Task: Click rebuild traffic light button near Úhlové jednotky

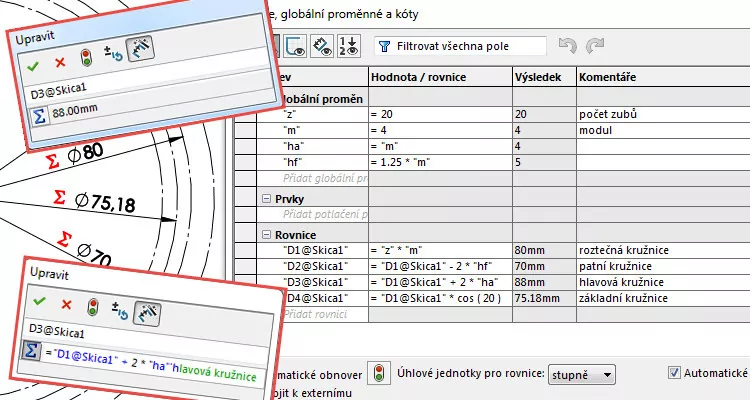Action: coord(379,373)
